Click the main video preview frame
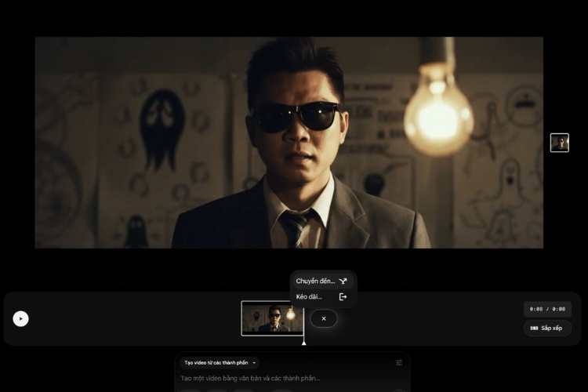Viewport: 588px width, 392px height. [289, 143]
